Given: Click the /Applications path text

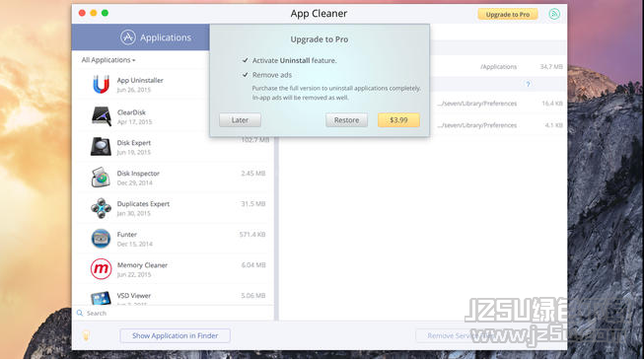Looking at the screenshot, I should click(x=498, y=66).
